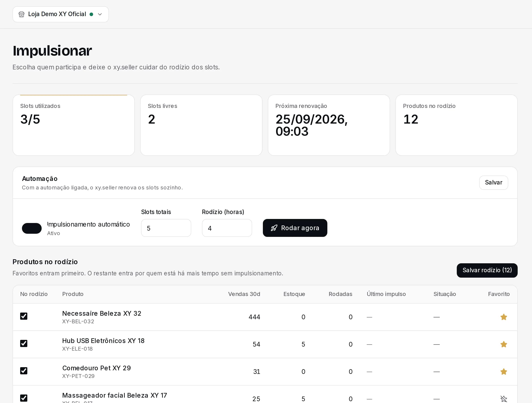Favorite Massageador facial Beleza XY 17 star
532x403 pixels.
pos(504,399)
